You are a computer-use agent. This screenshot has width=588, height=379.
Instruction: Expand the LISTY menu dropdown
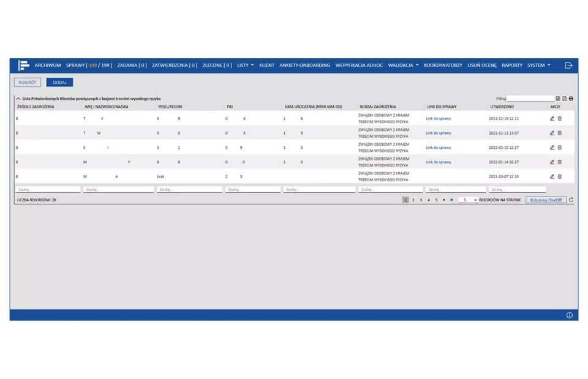coord(245,65)
